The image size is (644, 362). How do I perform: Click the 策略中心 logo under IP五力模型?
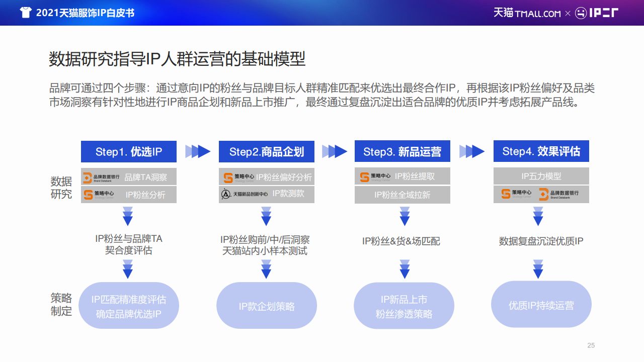[x=516, y=194]
